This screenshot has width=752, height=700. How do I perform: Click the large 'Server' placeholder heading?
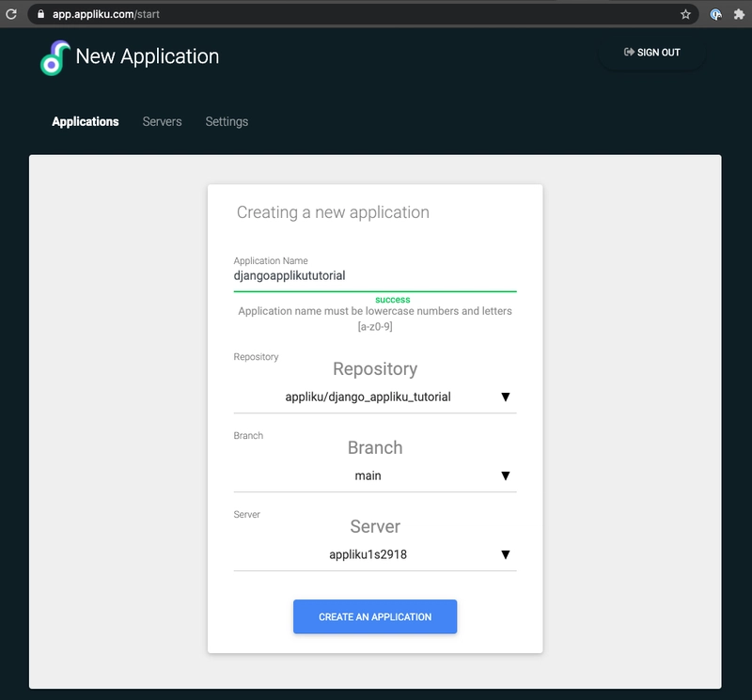(375, 526)
